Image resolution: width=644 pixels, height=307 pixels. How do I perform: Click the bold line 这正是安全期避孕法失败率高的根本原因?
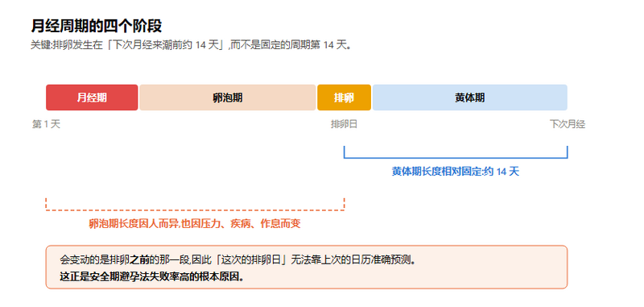point(152,276)
